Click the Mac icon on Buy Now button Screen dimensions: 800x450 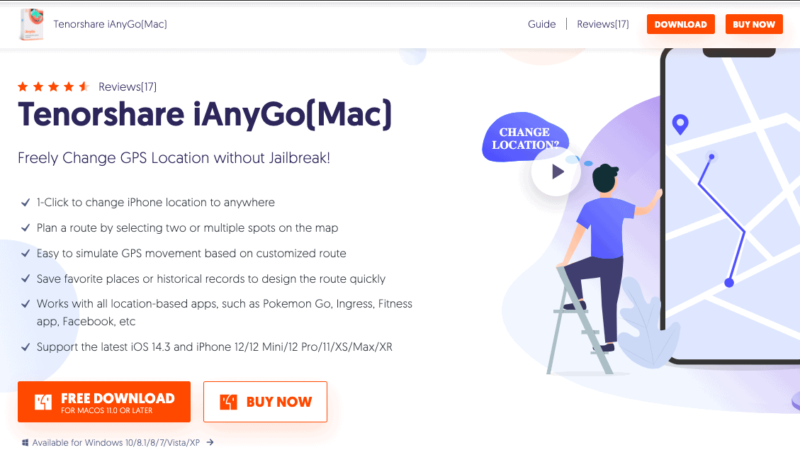click(228, 402)
